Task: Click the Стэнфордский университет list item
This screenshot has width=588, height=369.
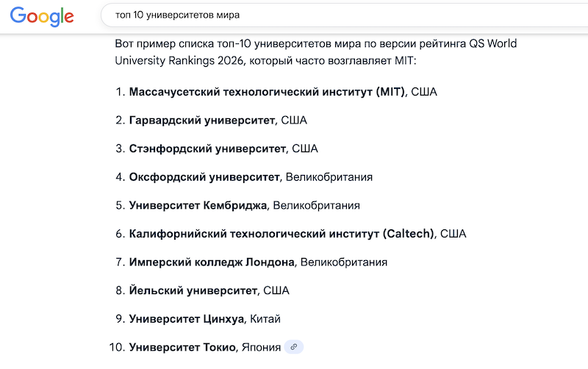Action: click(208, 149)
